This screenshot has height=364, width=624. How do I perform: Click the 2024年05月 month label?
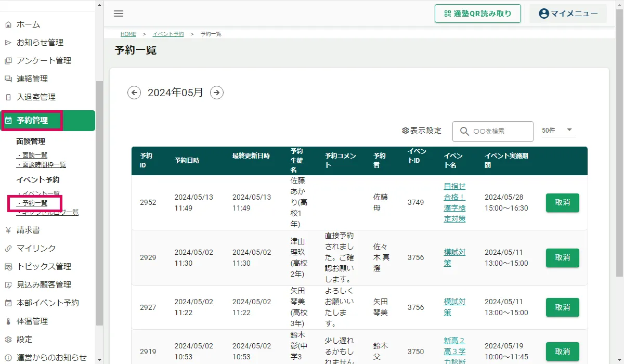coord(176,93)
